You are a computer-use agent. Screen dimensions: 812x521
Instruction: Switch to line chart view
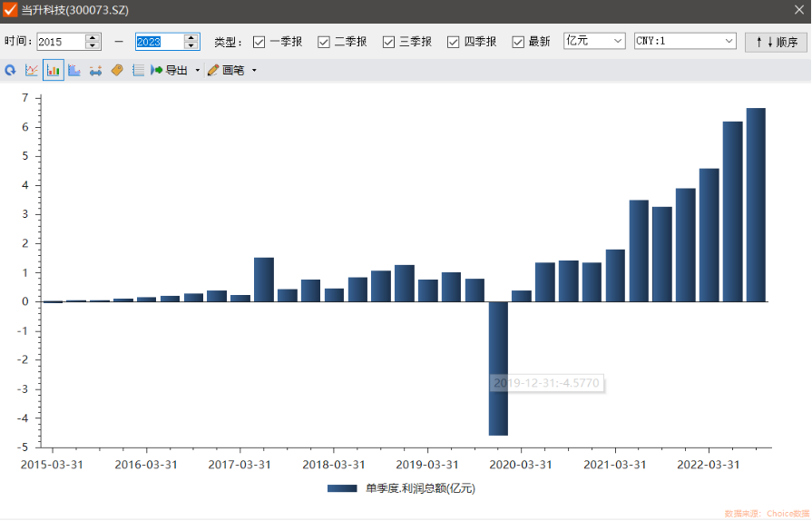[x=32, y=70]
